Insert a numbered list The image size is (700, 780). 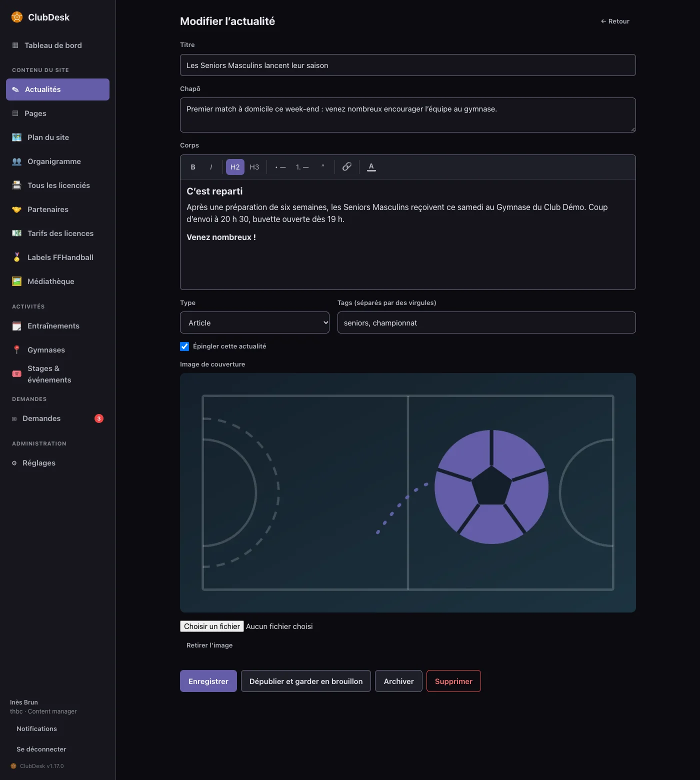click(302, 167)
